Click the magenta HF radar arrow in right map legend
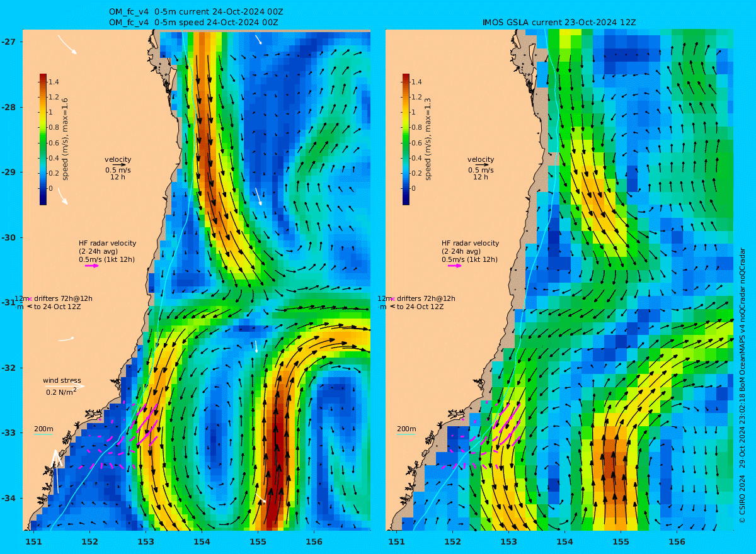The width and height of the screenshot is (756, 554). pyautogui.click(x=455, y=266)
